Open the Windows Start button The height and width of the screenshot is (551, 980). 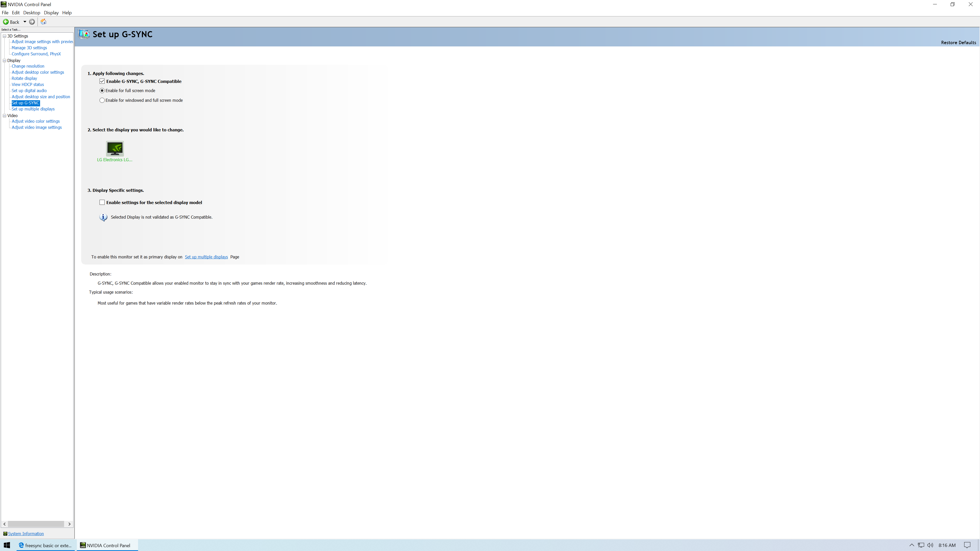(x=7, y=545)
